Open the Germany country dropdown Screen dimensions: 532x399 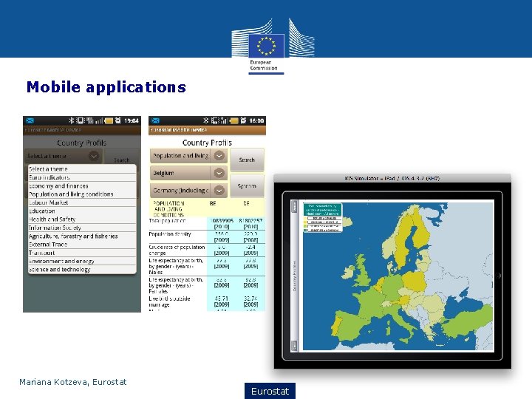188,191
